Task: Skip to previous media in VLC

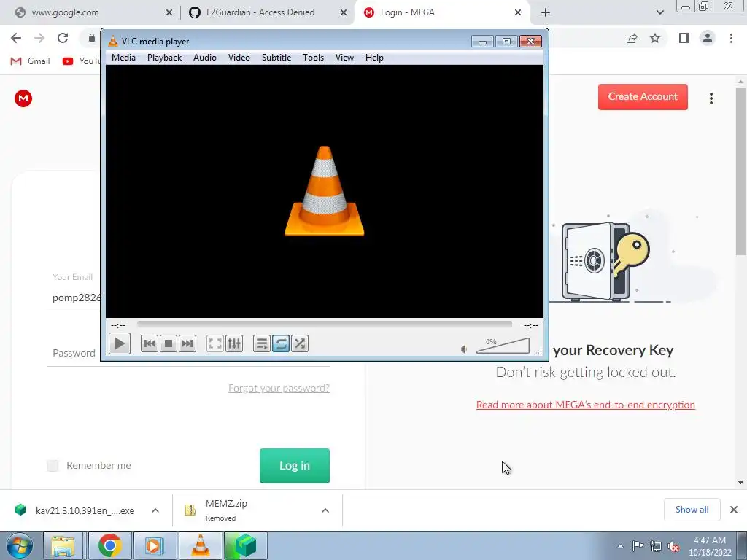Action: click(x=149, y=343)
